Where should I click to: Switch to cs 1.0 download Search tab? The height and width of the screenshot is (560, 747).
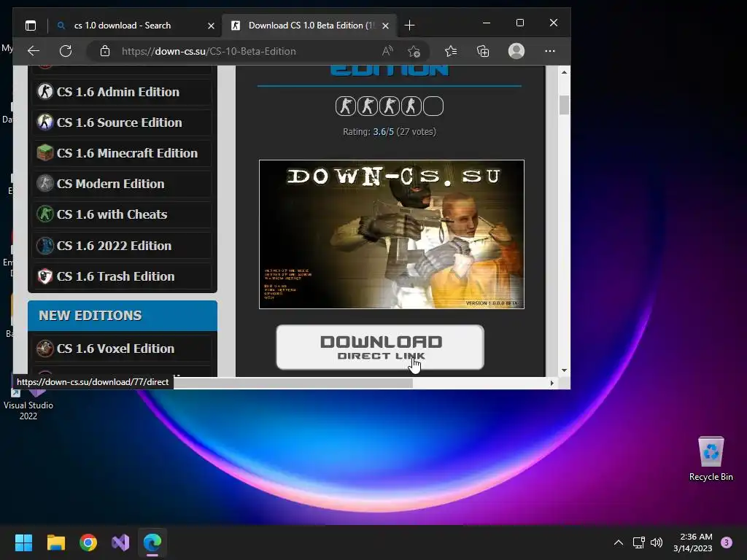coord(135,26)
